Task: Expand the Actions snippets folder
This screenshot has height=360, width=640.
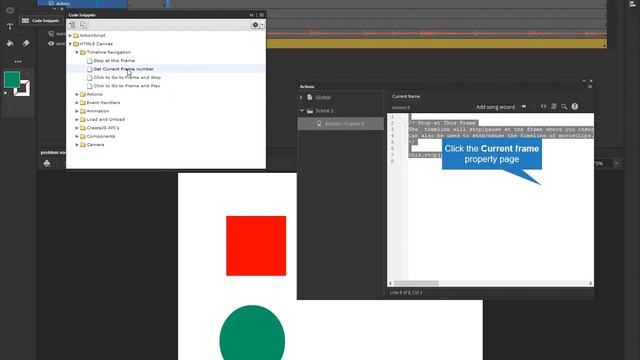Action: [x=77, y=94]
